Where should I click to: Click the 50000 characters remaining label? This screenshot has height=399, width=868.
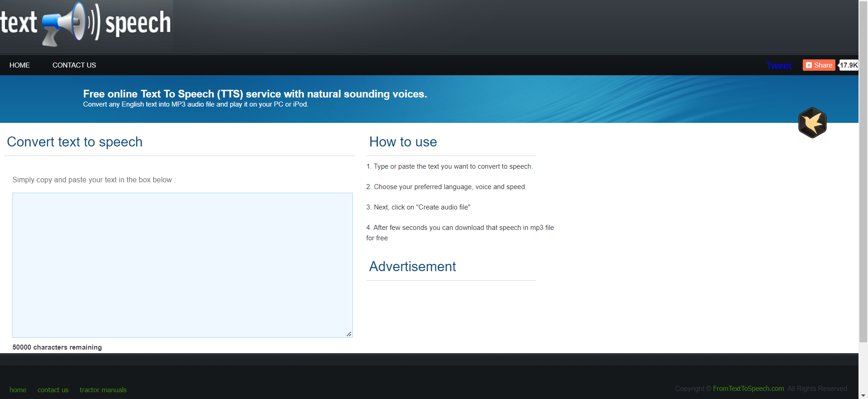click(57, 347)
